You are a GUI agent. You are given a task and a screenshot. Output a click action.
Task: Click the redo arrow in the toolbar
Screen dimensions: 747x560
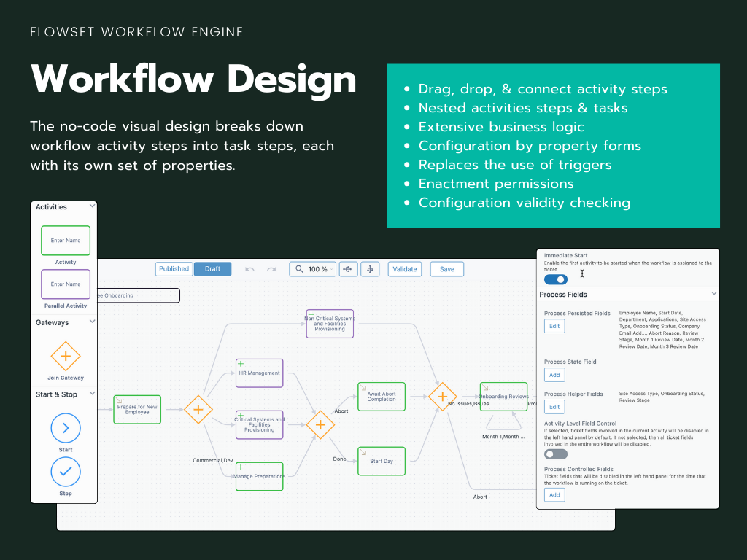coord(271,269)
